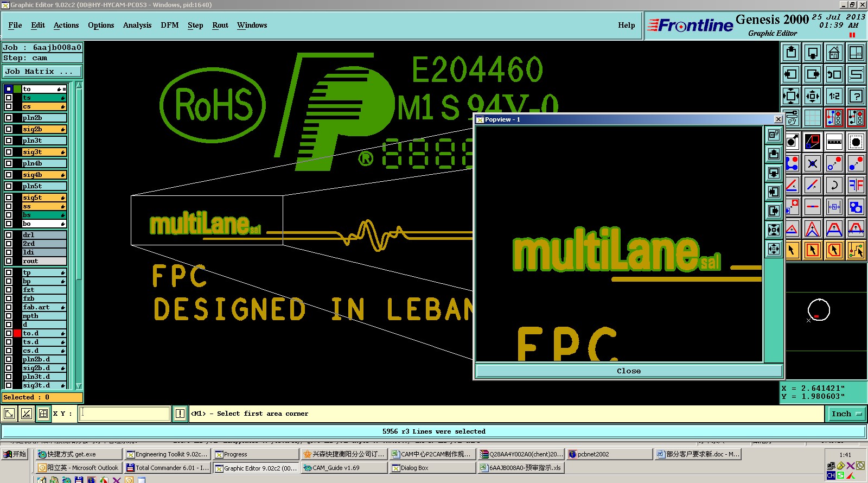Toggle the to.d layer checkbox

coord(9,333)
